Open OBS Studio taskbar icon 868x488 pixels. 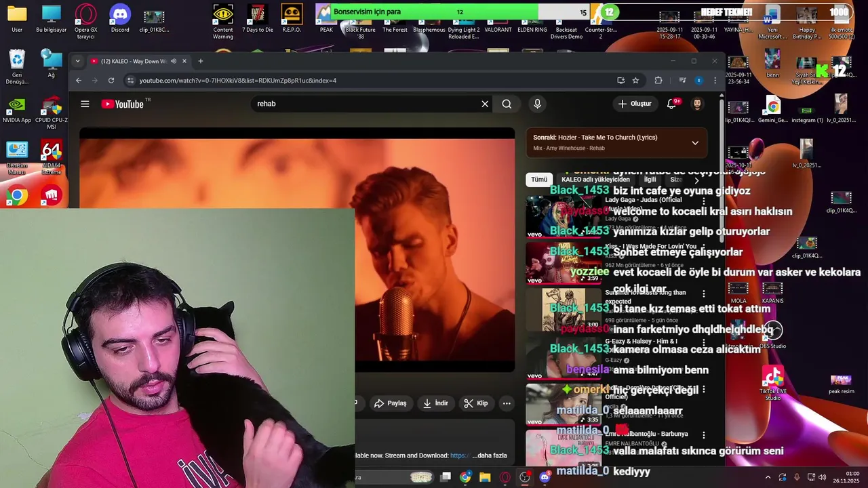pyautogui.click(x=524, y=477)
